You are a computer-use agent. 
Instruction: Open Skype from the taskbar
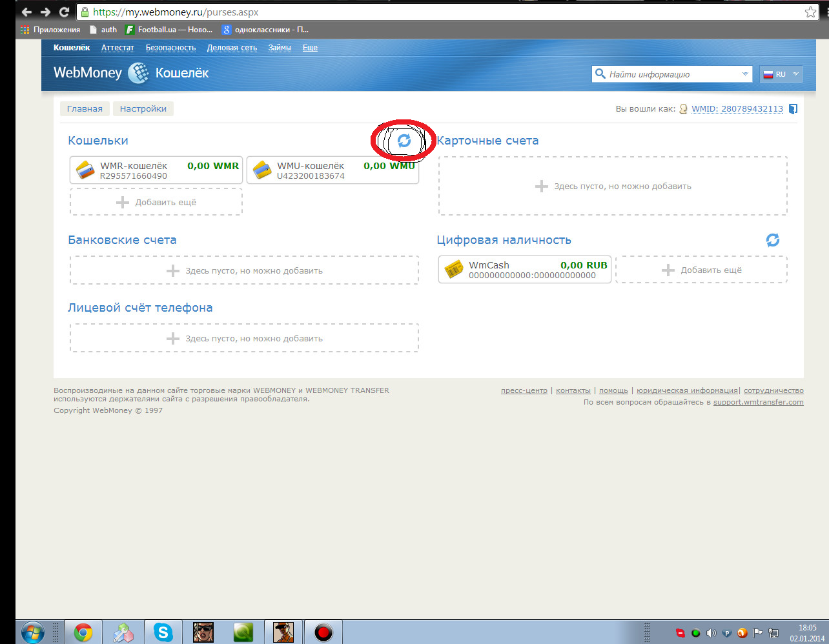pos(163,632)
